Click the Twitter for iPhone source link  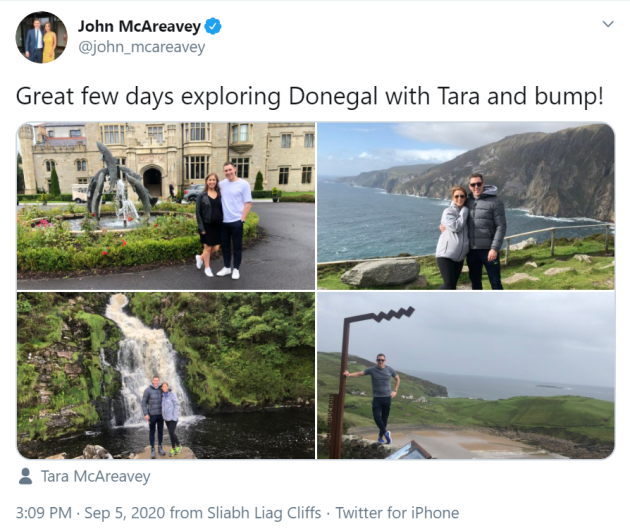click(397, 513)
